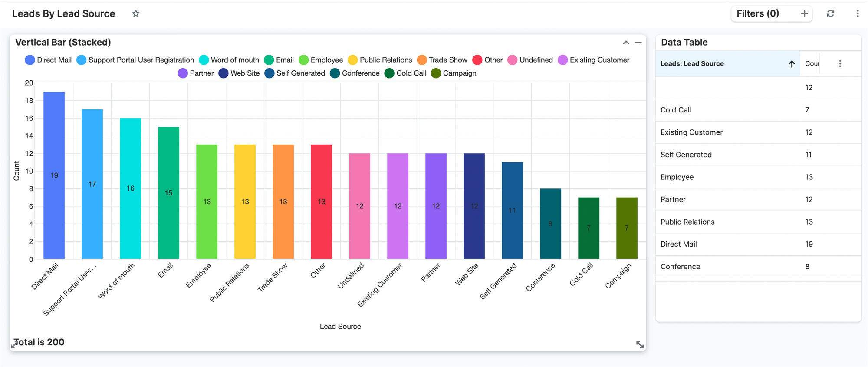Hide the Campaign series via legend
This screenshot has height=367, width=868.
pyautogui.click(x=454, y=73)
